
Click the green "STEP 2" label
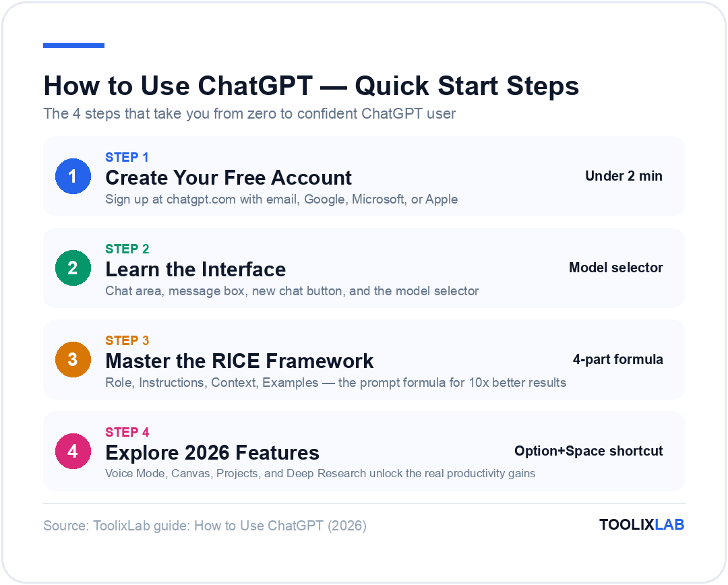pyautogui.click(x=127, y=249)
